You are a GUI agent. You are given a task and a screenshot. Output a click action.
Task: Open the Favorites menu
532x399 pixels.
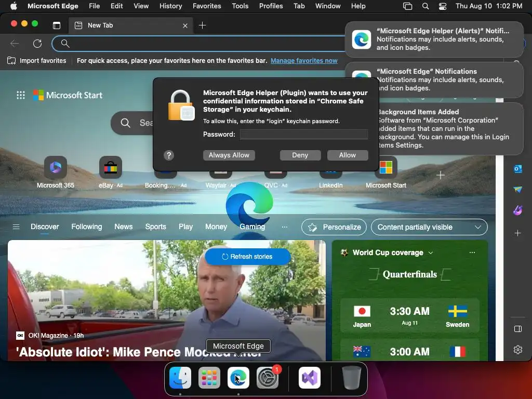(207, 6)
